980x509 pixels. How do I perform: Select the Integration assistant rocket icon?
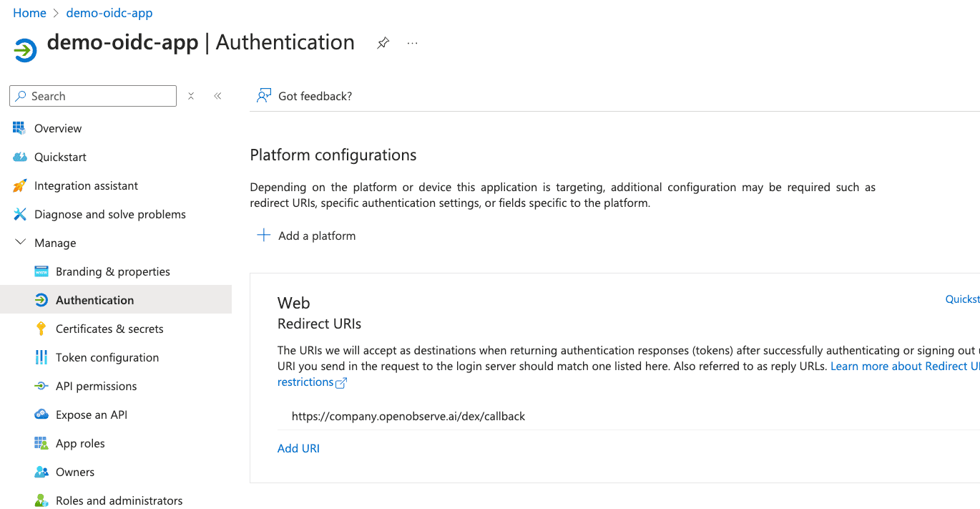coord(19,185)
